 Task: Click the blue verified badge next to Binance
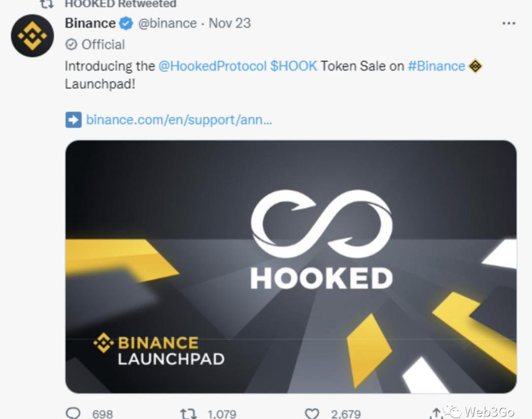(127, 24)
